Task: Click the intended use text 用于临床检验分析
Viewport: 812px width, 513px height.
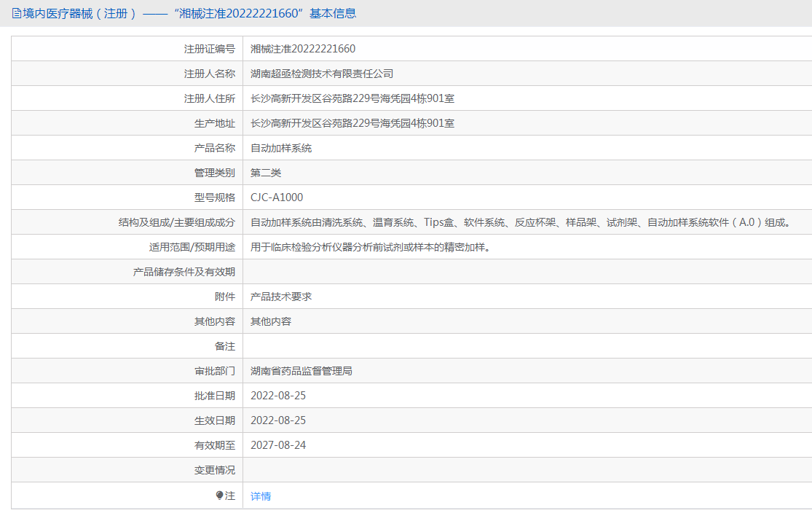Action: 370,247
